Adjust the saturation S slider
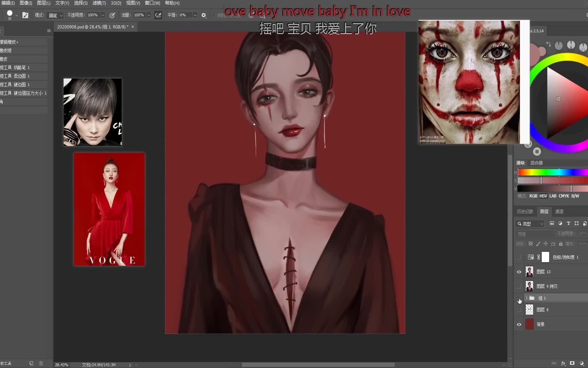Screen dimensions: 588x368 tap(553, 181)
